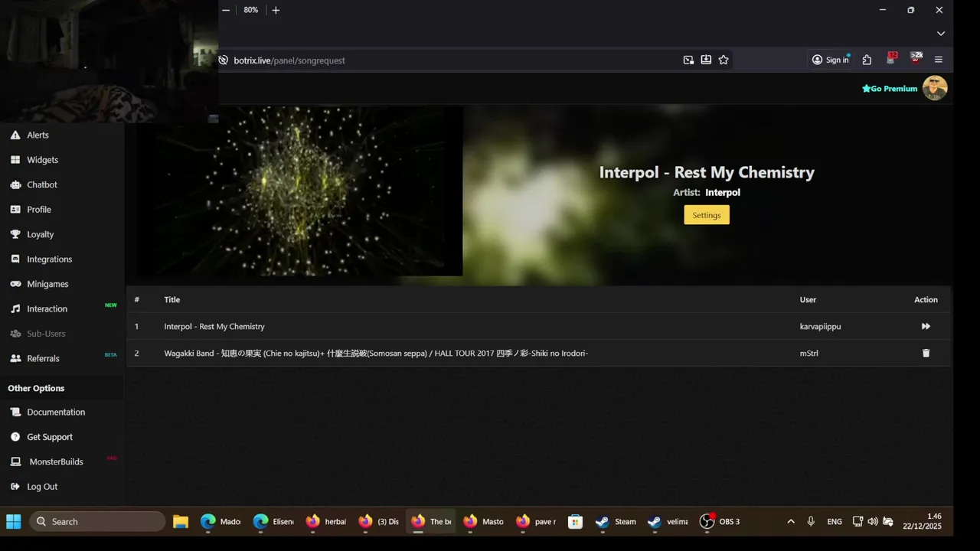
Task: Open the Integrations section
Action: [x=49, y=259]
